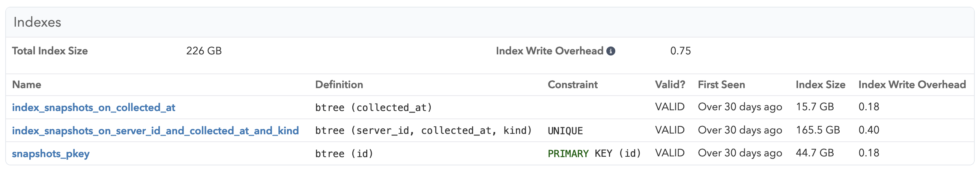The width and height of the screenshot is (980, 171).
Task: Click the Constraint column header
Action: pos(573,84)
